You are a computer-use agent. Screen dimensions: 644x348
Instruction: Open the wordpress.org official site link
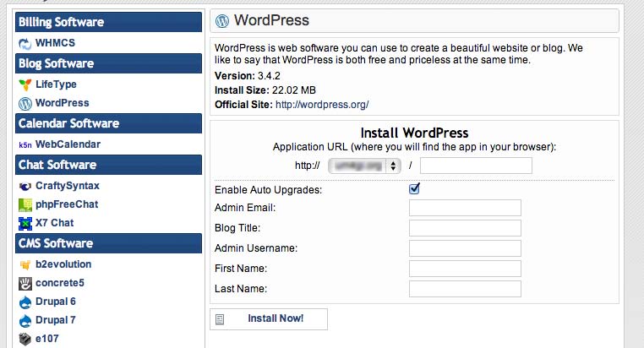click(x=322, y=105)
